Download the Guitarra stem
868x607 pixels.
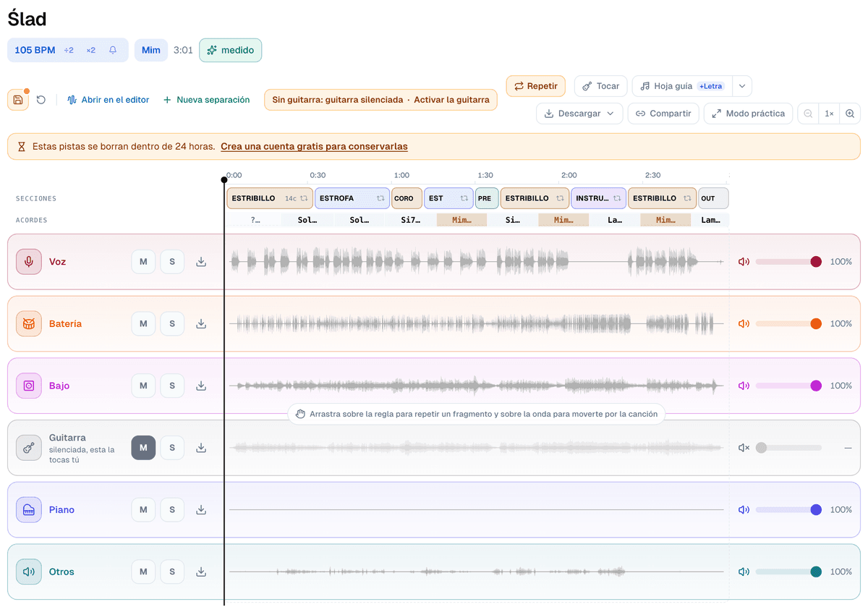coord(201,448)
